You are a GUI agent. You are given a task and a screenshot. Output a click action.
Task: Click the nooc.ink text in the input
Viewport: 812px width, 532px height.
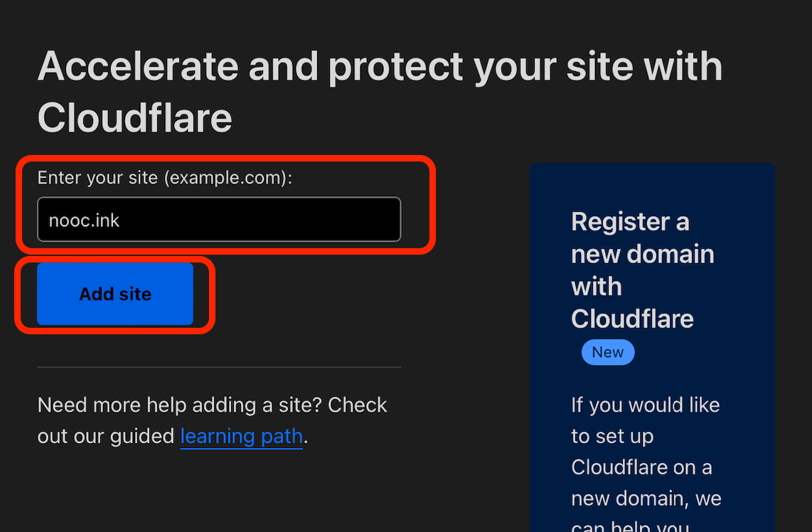click(x=84, y=220)
